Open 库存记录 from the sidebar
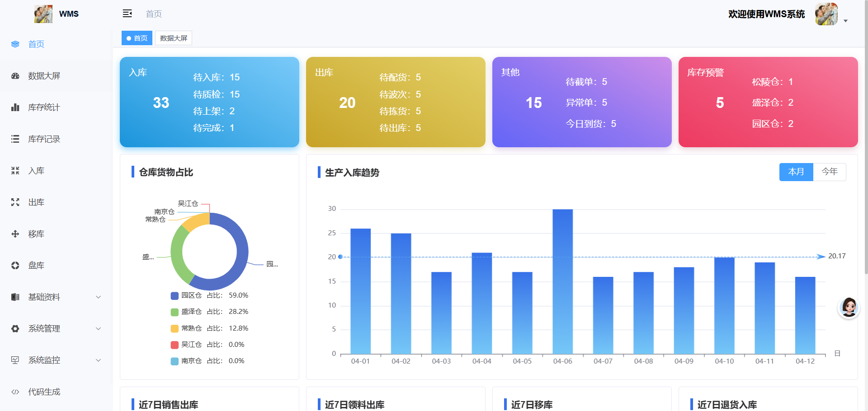 click(x=43, y=139)
